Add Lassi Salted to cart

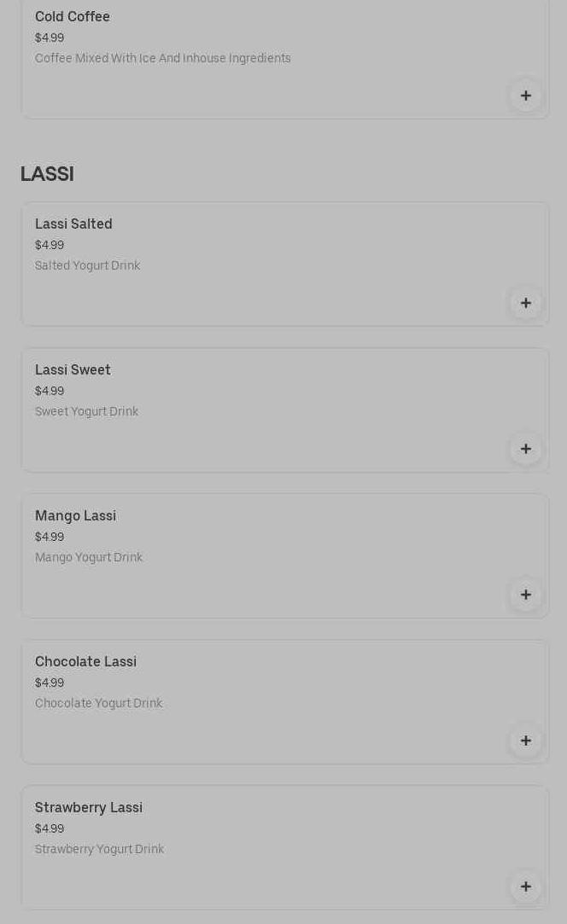(525, 303)
